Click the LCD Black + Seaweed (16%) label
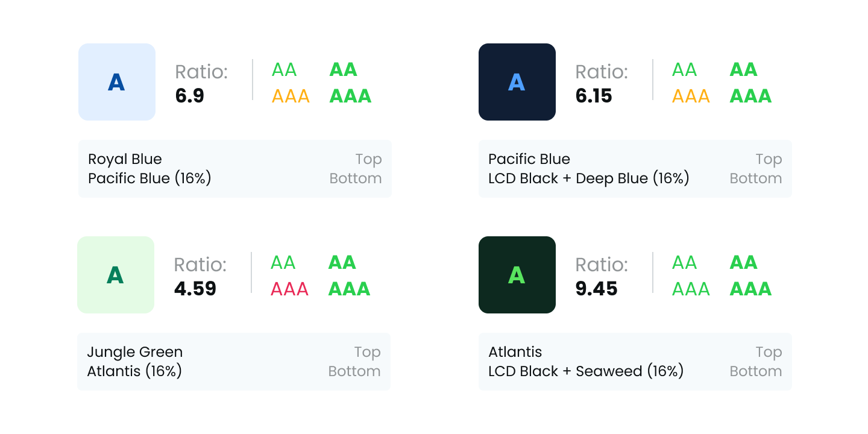Image resolution: width=868 pixels, height=434 pixels. click(x=586, y=371)
